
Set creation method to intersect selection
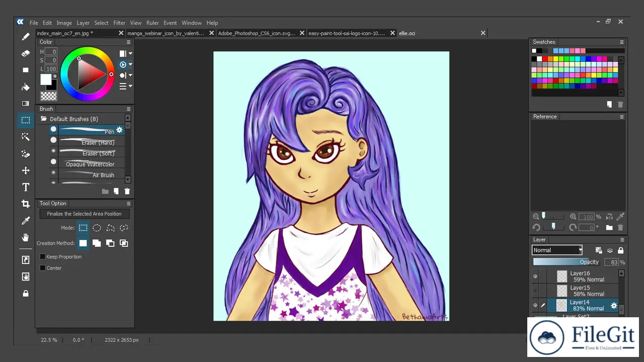(124, 243)
